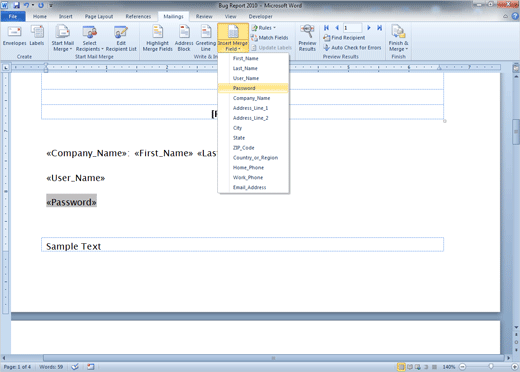Select Email_Address merge field
Screen dimensions: 520x372
(253, 187)
